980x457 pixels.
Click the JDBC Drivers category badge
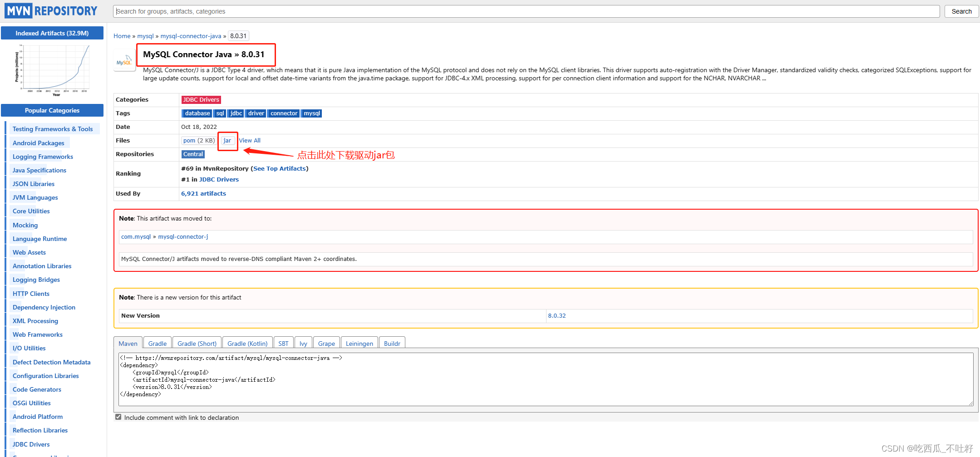pyautogui.click(x=201, y=100)
